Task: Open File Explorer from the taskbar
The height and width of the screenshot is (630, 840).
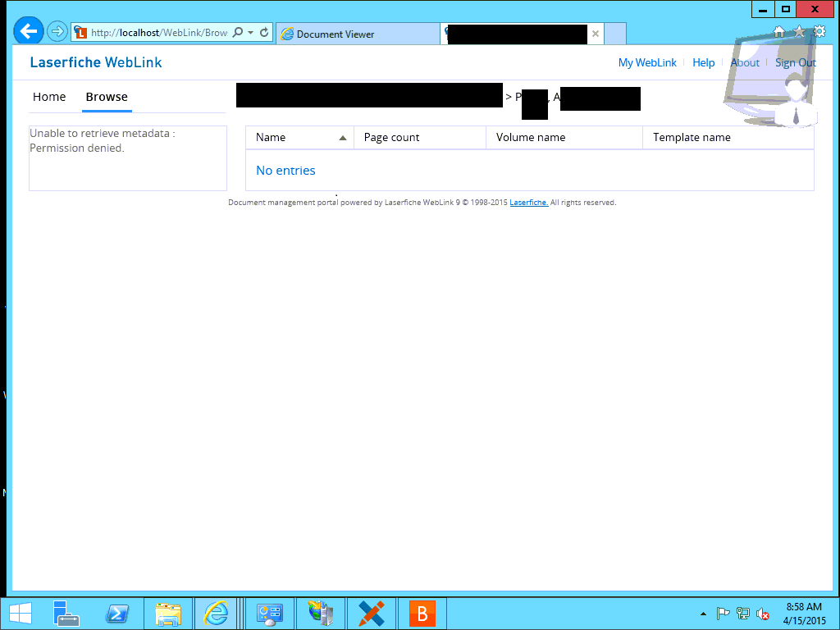Action: tap(168, 614)
